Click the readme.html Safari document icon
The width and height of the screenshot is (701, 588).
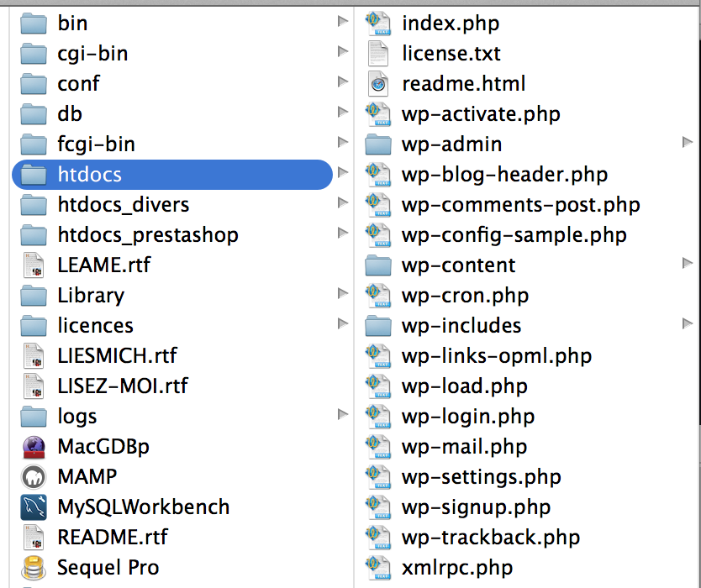click(378, 84)
